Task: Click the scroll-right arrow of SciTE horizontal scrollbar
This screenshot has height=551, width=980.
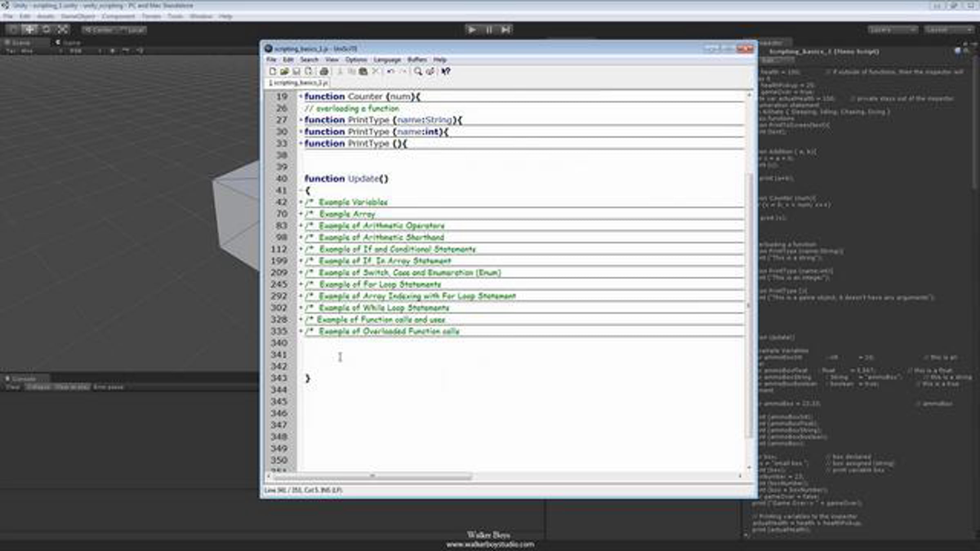Action: click(x=740, y=476)
